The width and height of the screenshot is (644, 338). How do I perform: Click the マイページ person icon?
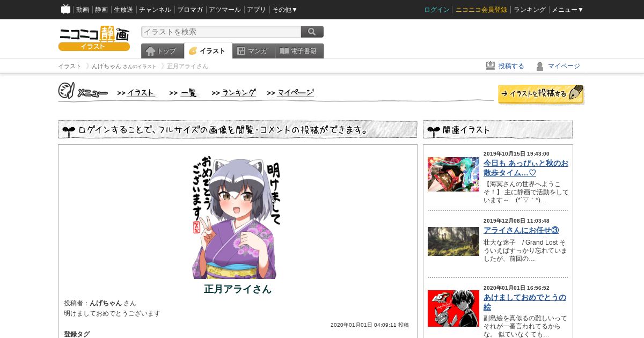[540, 66]
